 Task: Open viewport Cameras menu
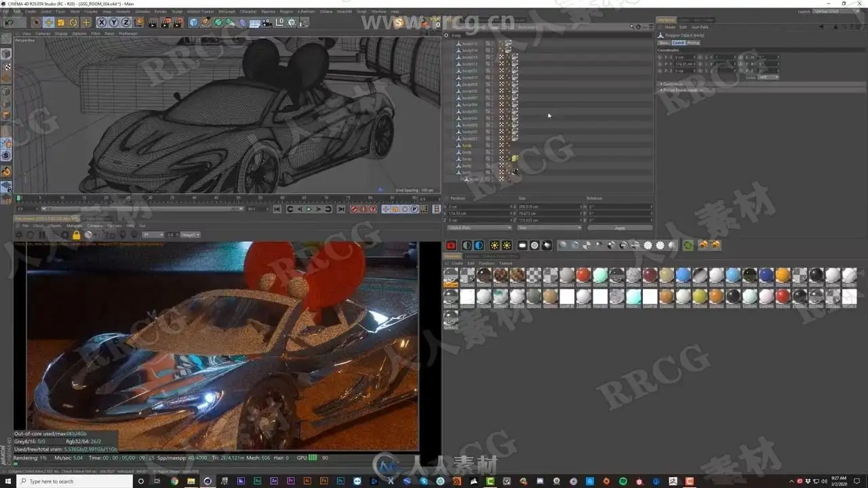coord(43,33)
